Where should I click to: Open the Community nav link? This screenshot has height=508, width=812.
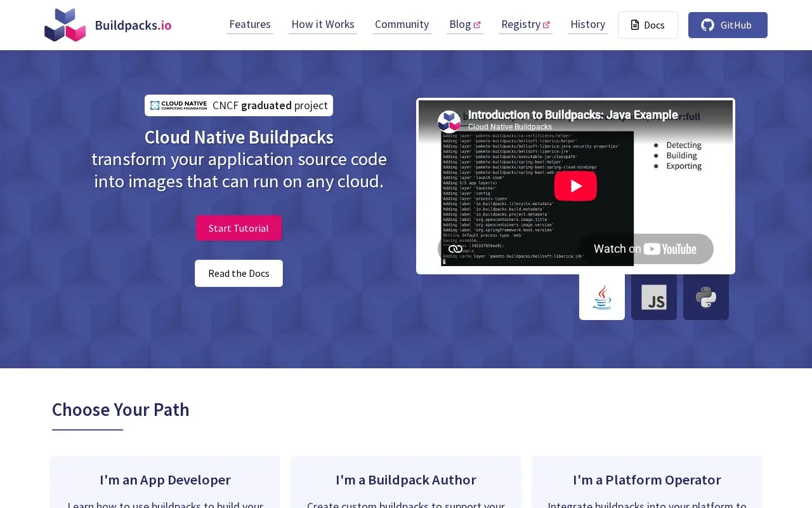[x=402, y=24]
